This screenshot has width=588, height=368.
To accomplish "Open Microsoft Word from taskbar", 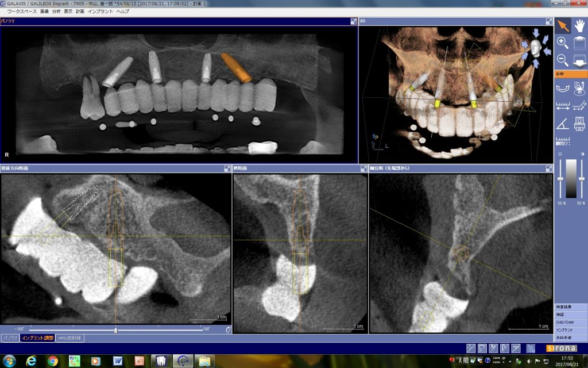I will (118, 361).
